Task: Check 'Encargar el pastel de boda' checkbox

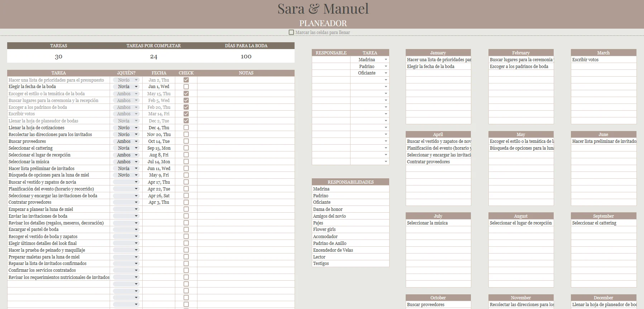Action: [186, 230]
